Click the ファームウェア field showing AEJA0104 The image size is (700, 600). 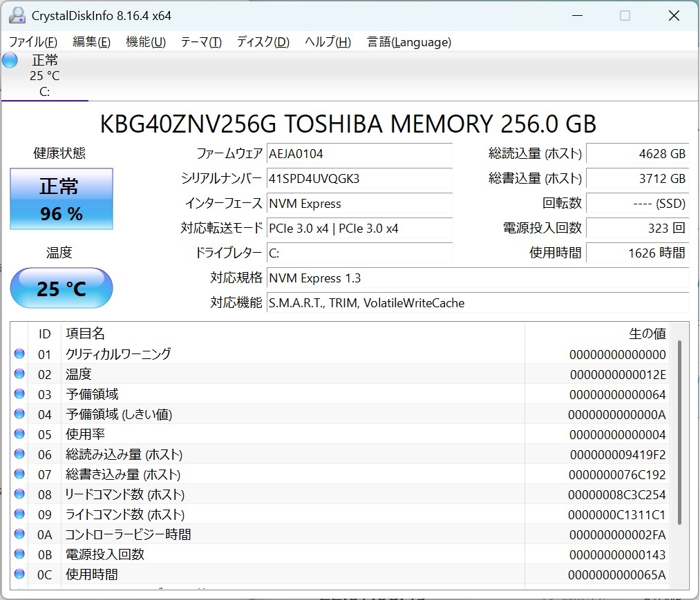[359, 153]
